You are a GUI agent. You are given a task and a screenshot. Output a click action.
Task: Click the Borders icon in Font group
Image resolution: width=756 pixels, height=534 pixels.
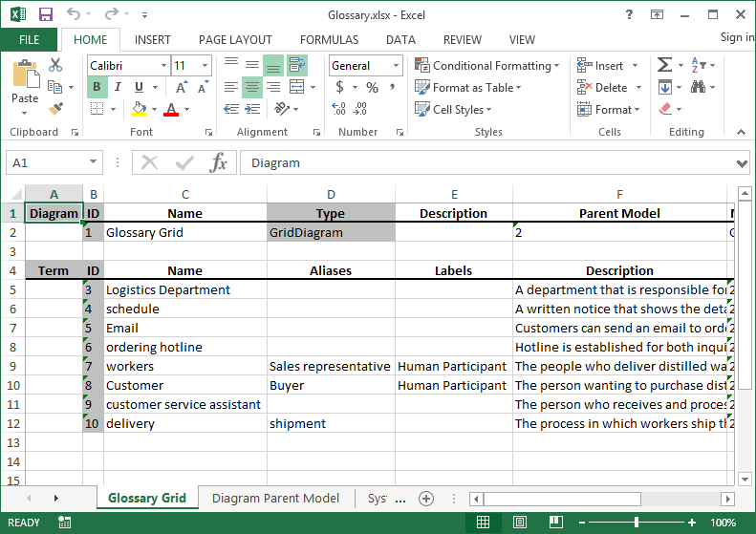point(97,109)
